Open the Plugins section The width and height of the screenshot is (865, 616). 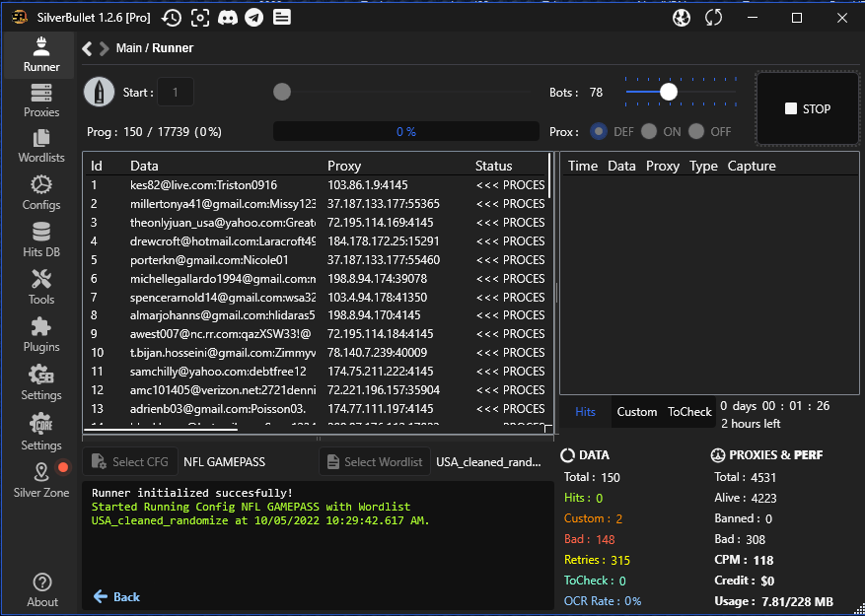pyautogui.click(x=40, y=335)
